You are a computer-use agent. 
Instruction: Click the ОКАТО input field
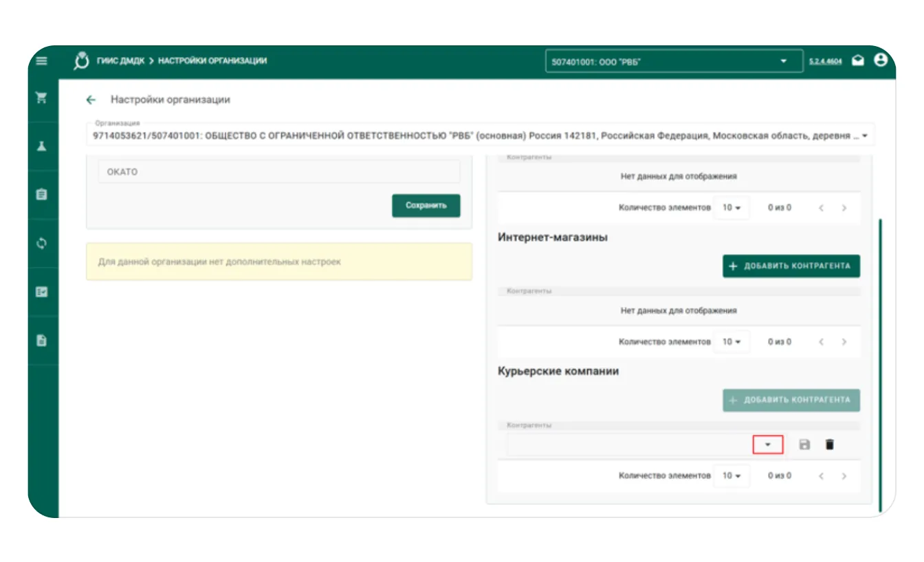click(278, 172)
